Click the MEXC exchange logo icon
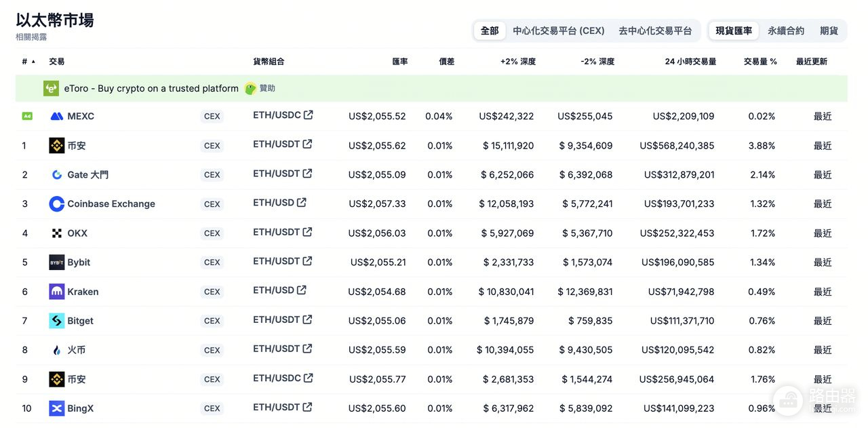 (57, 116)
